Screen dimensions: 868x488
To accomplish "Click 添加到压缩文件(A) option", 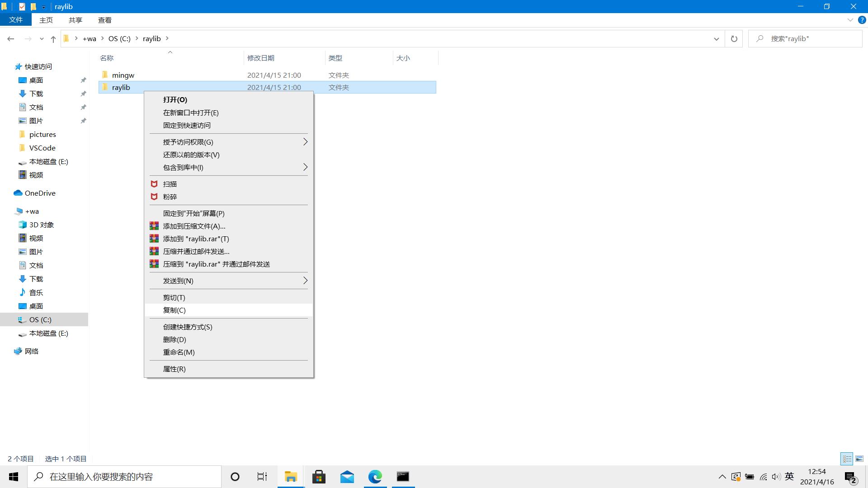I will [x=194, y=226].
